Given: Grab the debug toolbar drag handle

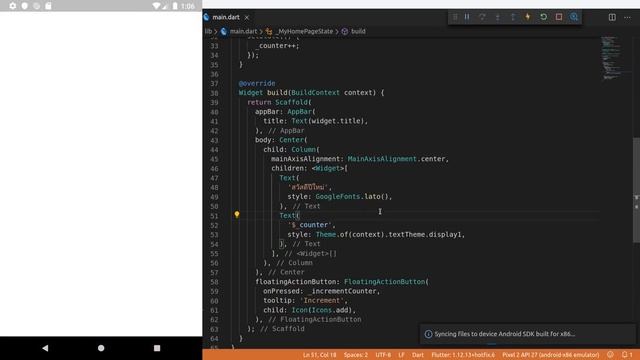Looking at the screenshot, I should [x=455, y=17].
